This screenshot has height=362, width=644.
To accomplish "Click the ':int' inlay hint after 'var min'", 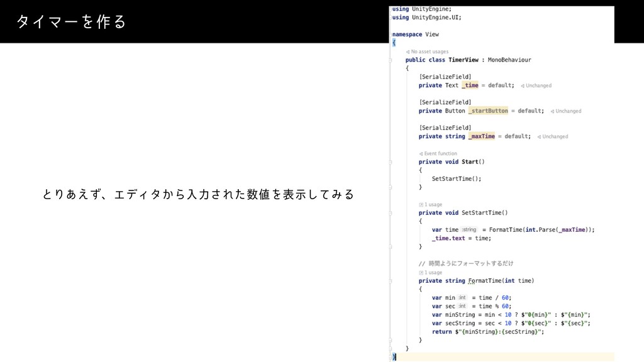I will 462,297.
